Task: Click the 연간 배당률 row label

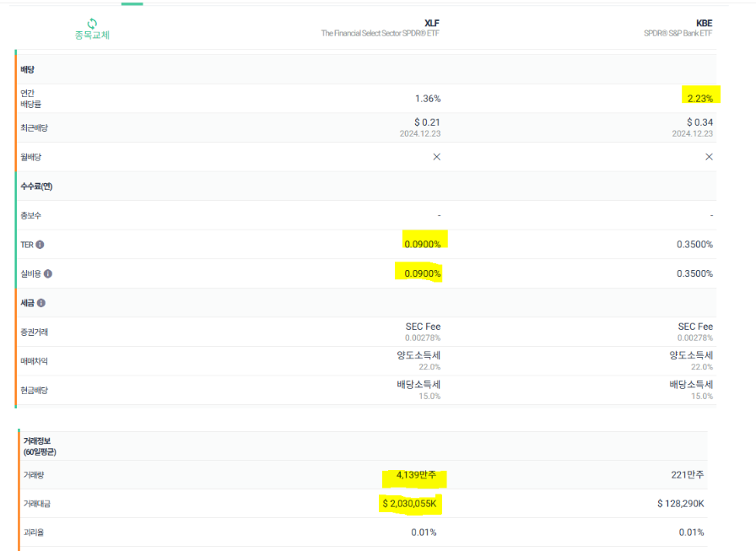Action: [31, 99]
